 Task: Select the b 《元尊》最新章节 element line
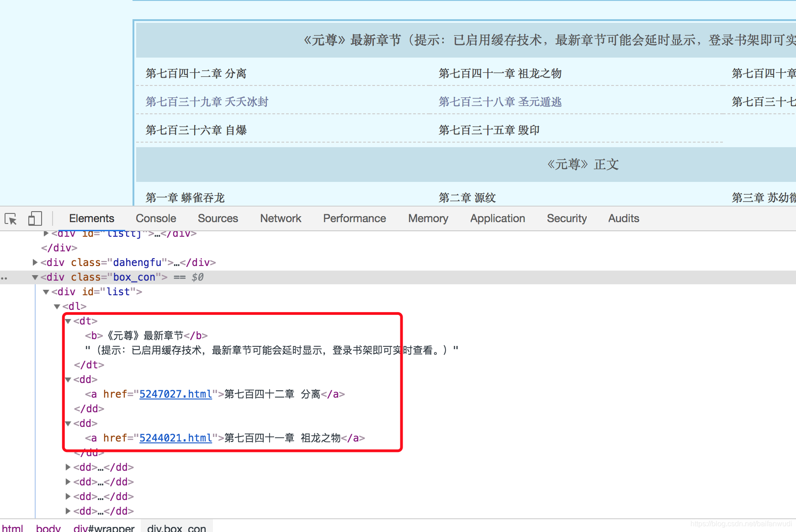tap(146, 335)
